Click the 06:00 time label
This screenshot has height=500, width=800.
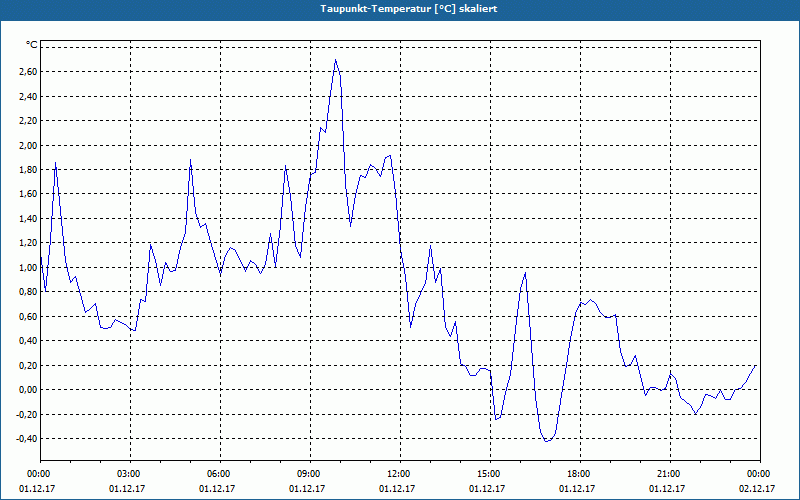point(220,474)
